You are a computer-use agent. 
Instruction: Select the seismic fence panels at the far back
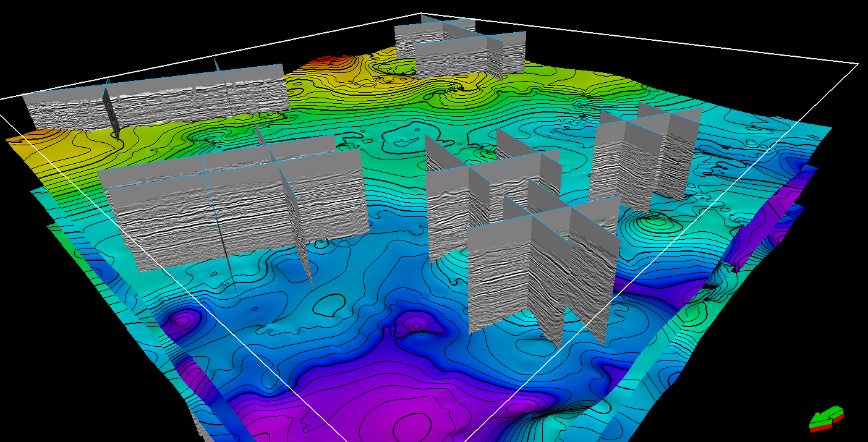point(461,48)
